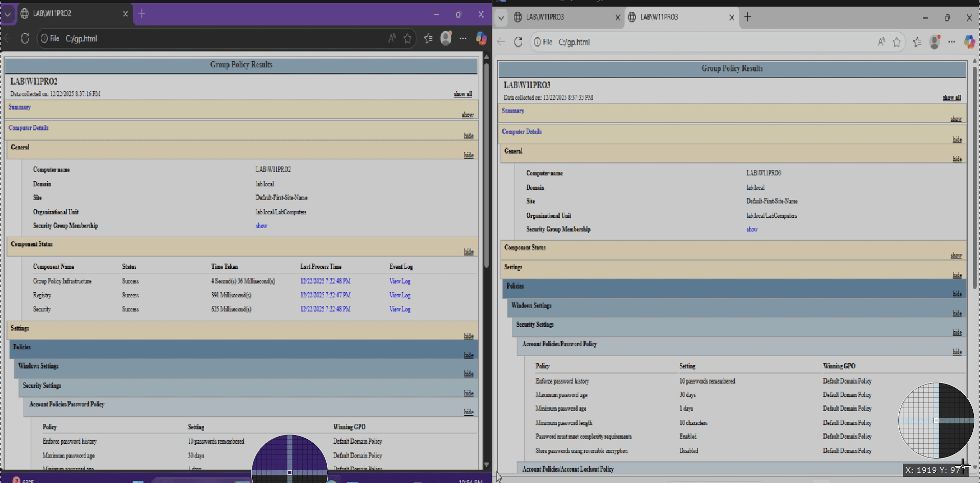The width and height of the screenshot is (980, 483).
Task: Hide the Component Status section in LAB\W11PRO2 report
Action: (x=469, y=252)
